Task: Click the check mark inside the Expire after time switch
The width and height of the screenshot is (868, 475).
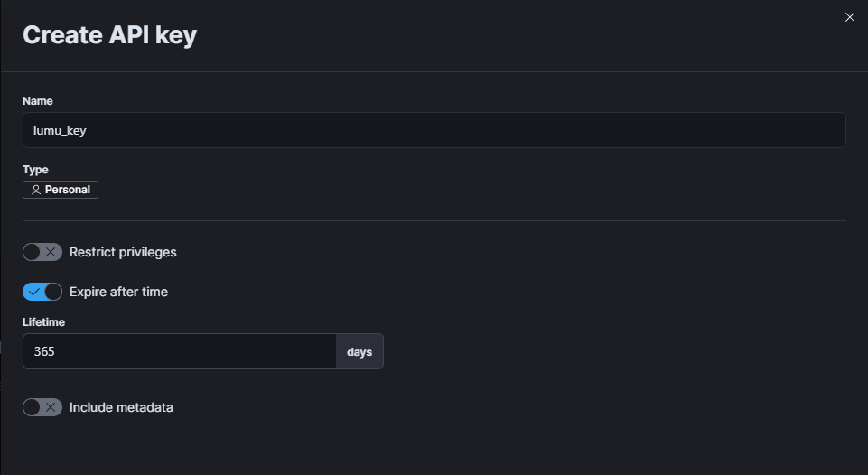Action: point(34,292)
